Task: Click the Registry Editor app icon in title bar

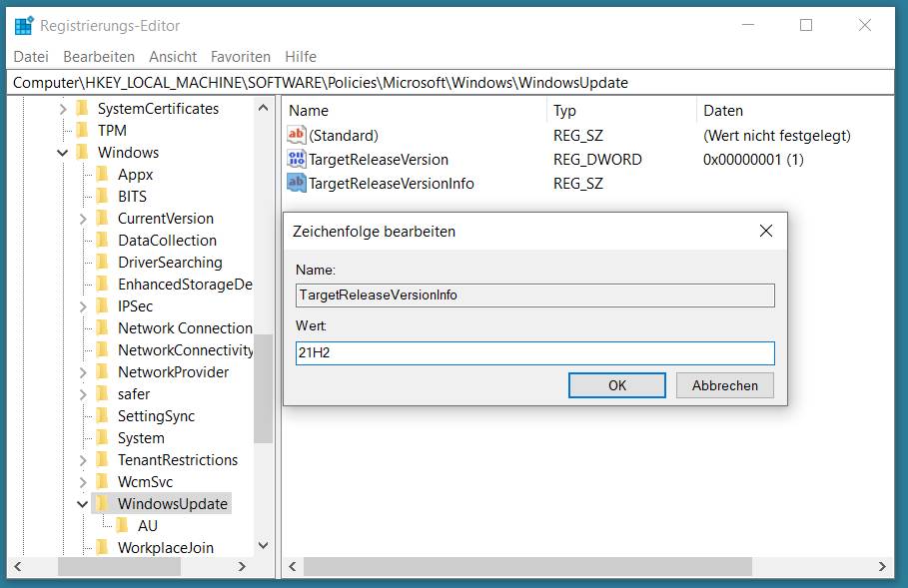Action: 24,26
